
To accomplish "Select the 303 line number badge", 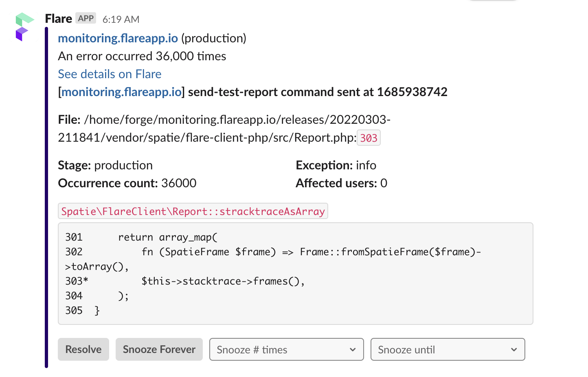I will click(368, 138).
